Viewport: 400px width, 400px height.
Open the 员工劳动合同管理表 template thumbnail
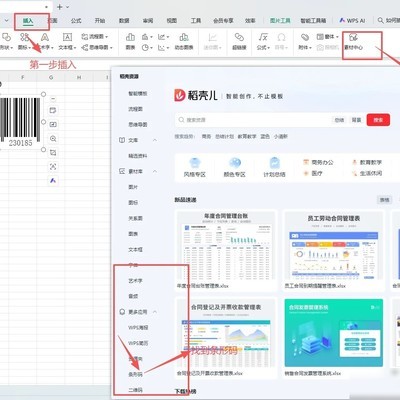(334, 245)
